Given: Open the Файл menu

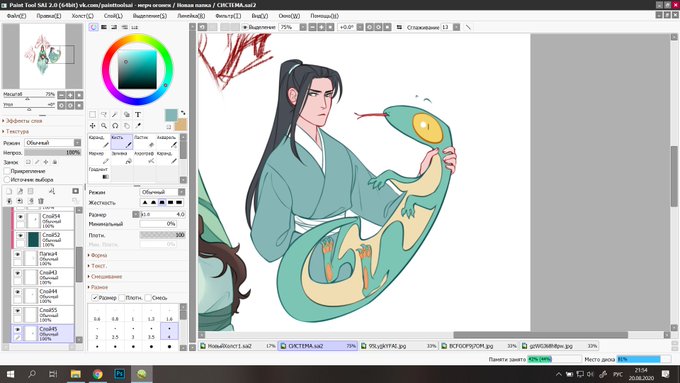Looking at the screenshot, I should [x=16, y=16].
